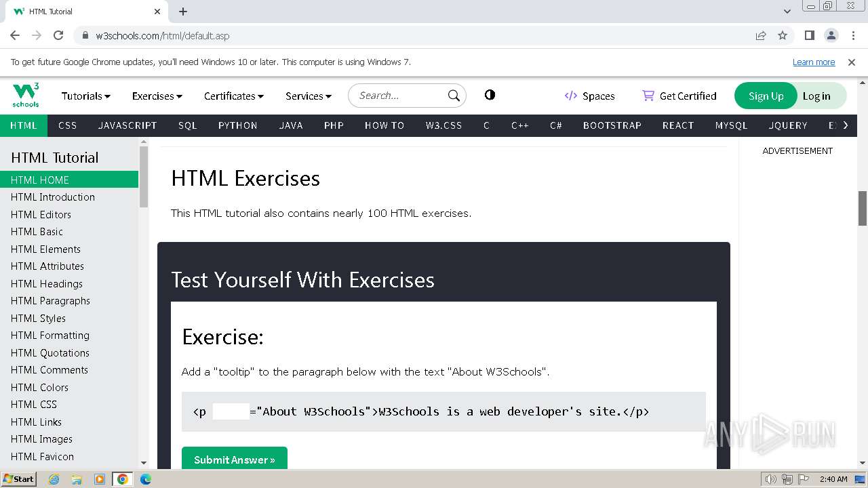Click the address bar URL
The image size is (868, 488).
point(163,36)
